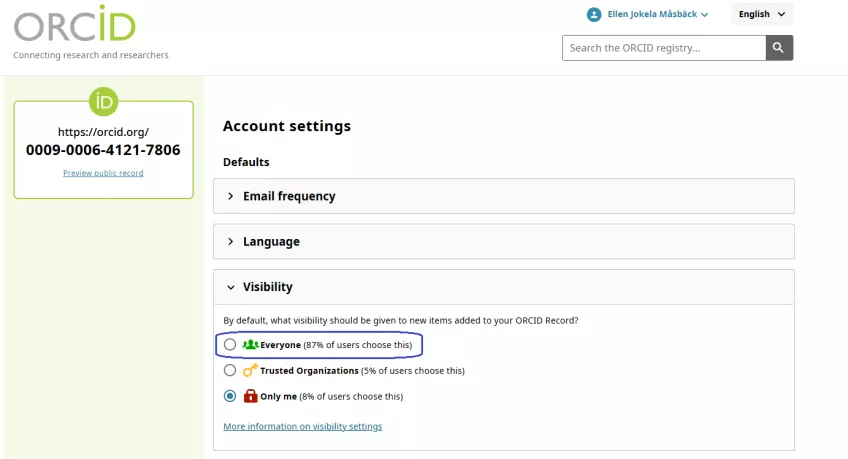Click the Search the ORCID registry field
Viewport: 848px width, 459px height.
click(x=664, y=48)
